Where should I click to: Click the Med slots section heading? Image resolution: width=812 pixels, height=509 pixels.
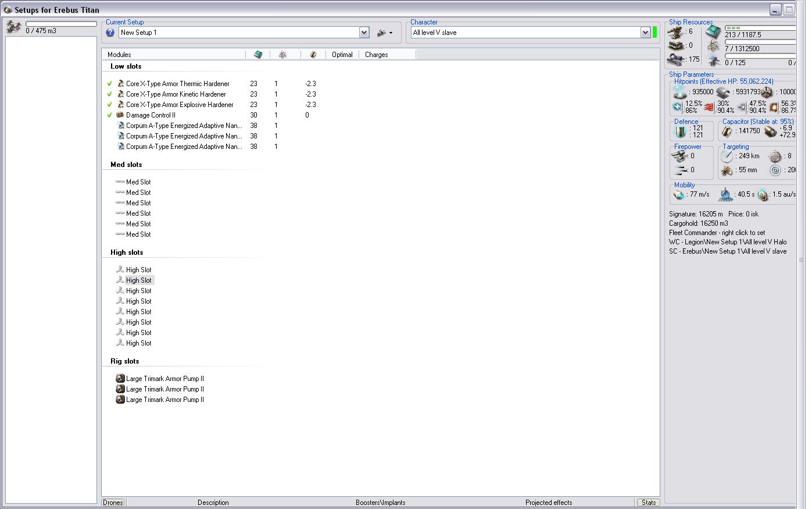(x=126, y=165)
